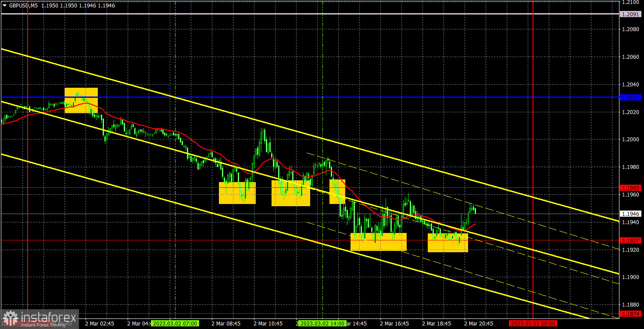Select the red 2023.03.03 00:00 time marker
The width and height of the screenshot is (644, 329).
click(x=533, y=324)
